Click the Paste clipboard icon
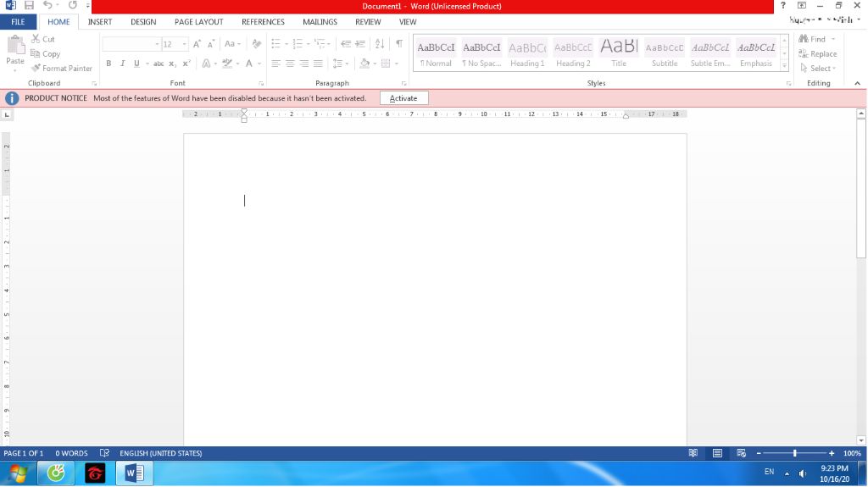Viewport: 868px width, 487px height. (x=15, y=46)
